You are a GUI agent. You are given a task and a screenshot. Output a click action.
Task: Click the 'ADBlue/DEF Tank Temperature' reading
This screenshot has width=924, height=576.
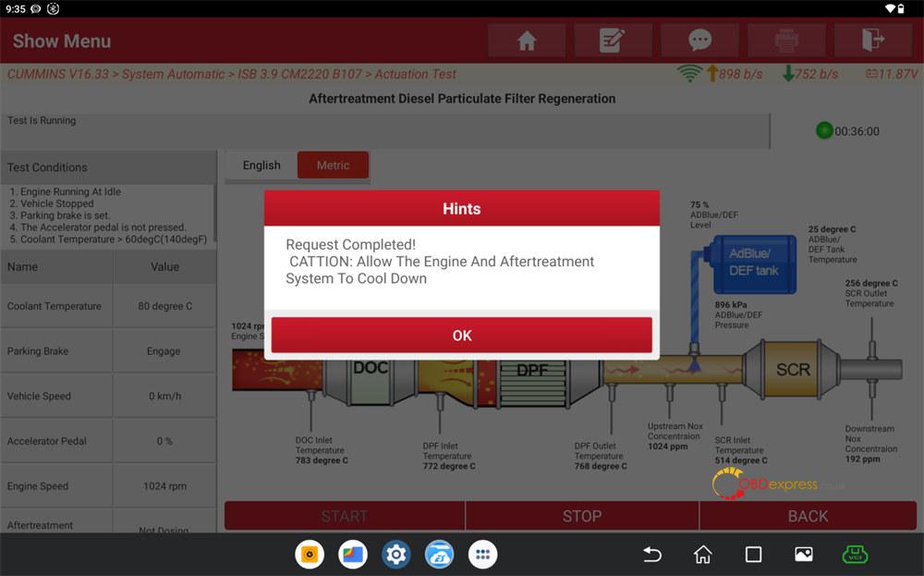[833, 244]
